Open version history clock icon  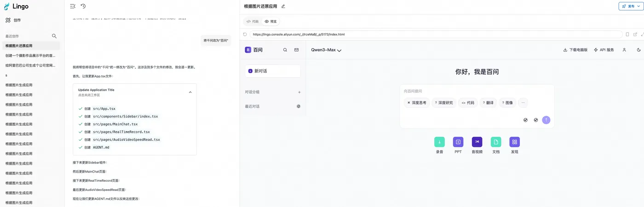tap(83, 6)
